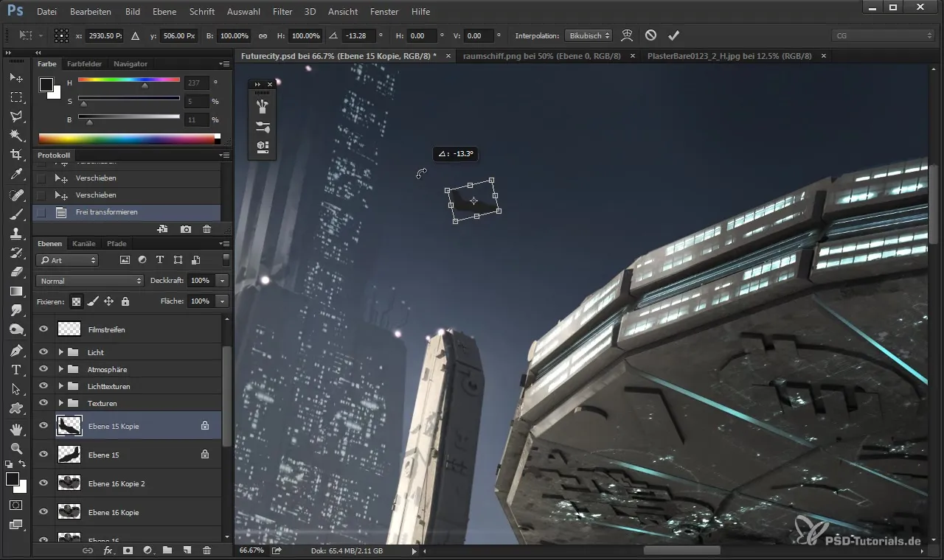Image resolution: width=944 pixels, height=560 pixels.
Task: Swap foreground and background colors icon
Action: (23, 464)
